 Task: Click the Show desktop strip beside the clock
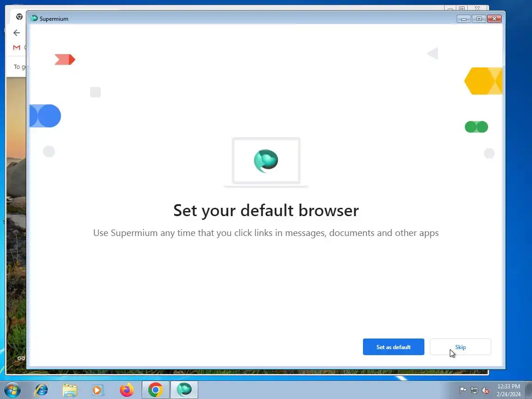[x=529, y=390]
